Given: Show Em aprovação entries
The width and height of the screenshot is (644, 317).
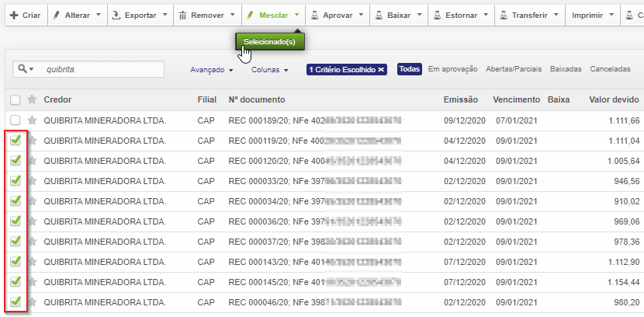Looking at the screenshot, I should point(452,69).
